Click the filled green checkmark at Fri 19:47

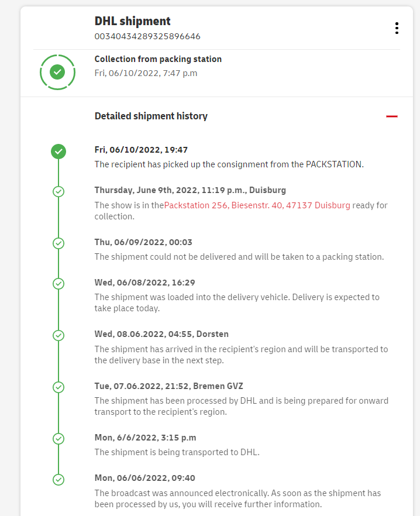click(x=58, y=152)
